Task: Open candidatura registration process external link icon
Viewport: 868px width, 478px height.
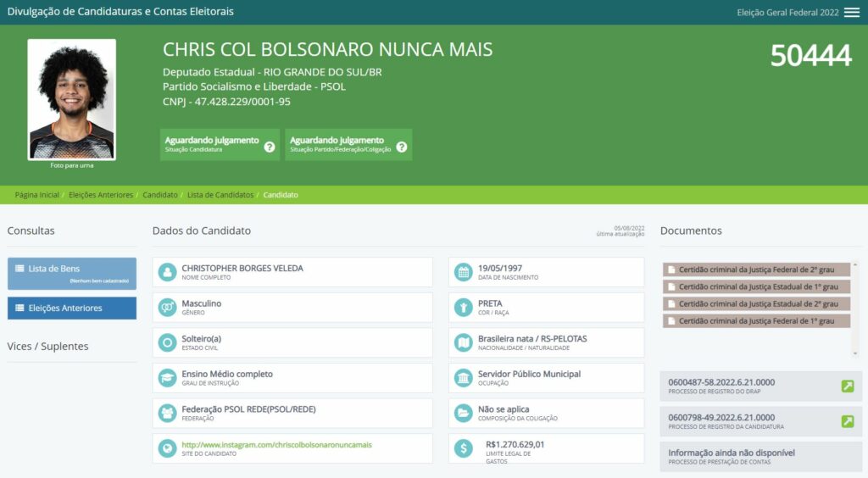Action: (x=847, y=421)
